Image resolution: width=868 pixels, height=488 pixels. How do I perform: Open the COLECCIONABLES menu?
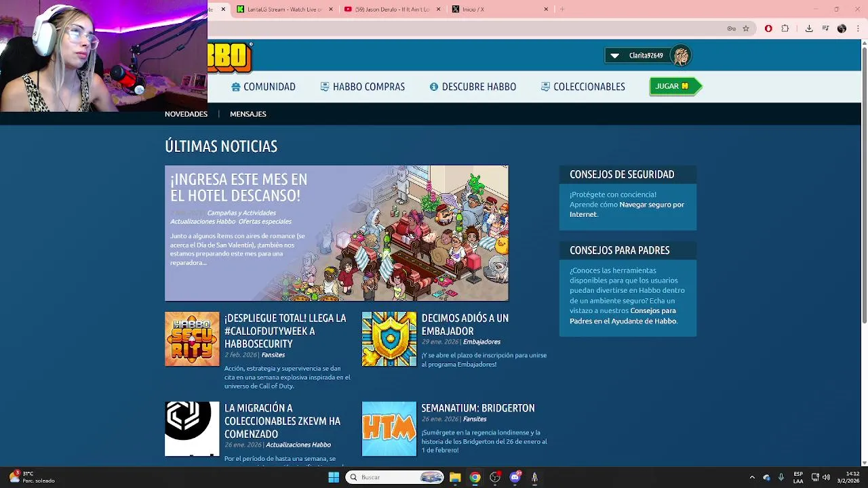click(583, 87)
